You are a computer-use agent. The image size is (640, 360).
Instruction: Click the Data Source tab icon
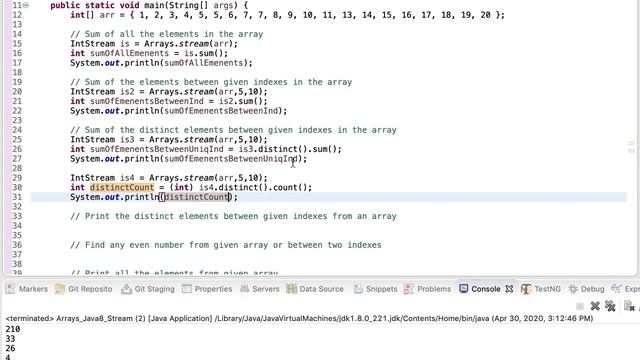click(291, 289)
